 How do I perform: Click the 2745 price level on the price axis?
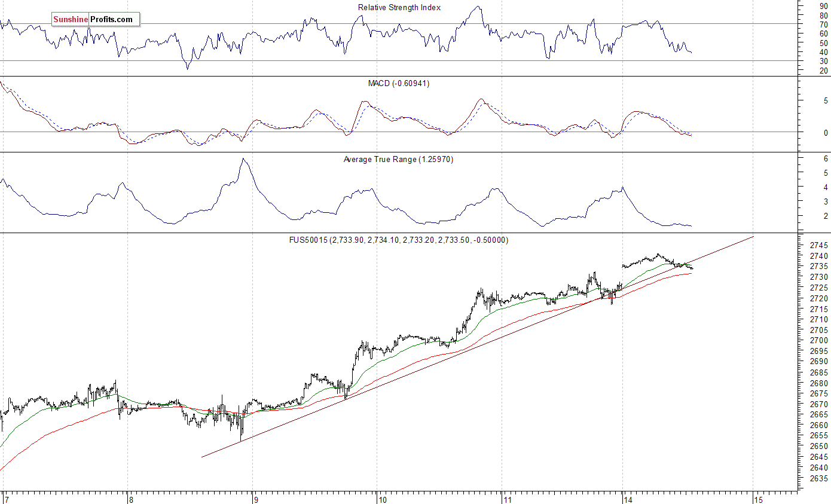point(820,246)
